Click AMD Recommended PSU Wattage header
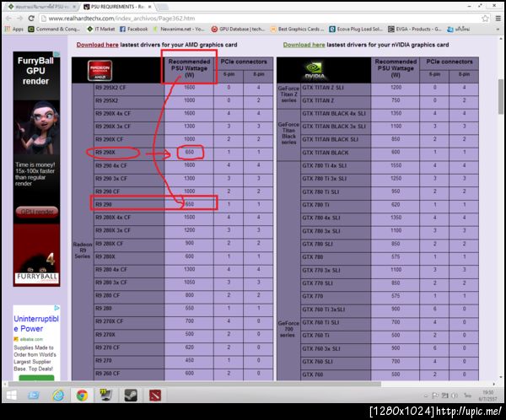This screenshot has height=420, width=506. point(189,68)
